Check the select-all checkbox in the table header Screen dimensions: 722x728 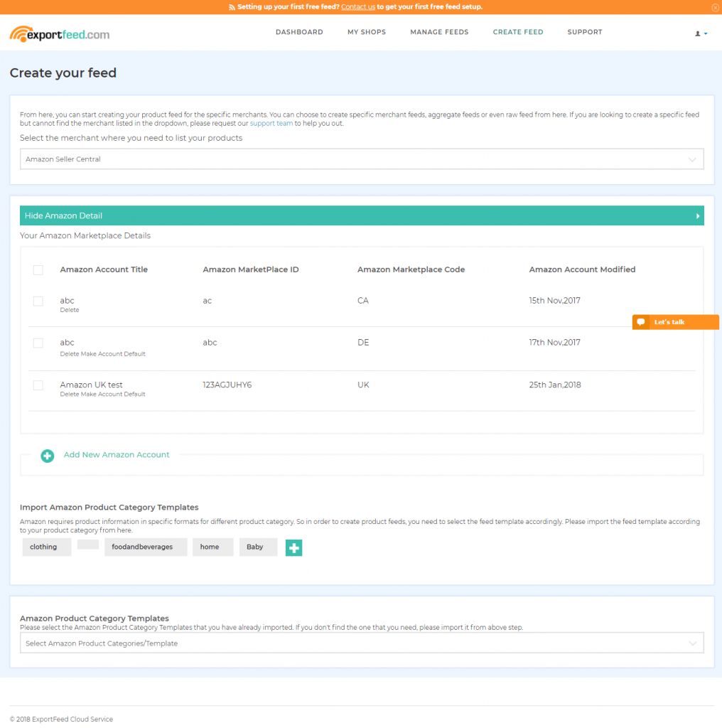click(38, 270)
